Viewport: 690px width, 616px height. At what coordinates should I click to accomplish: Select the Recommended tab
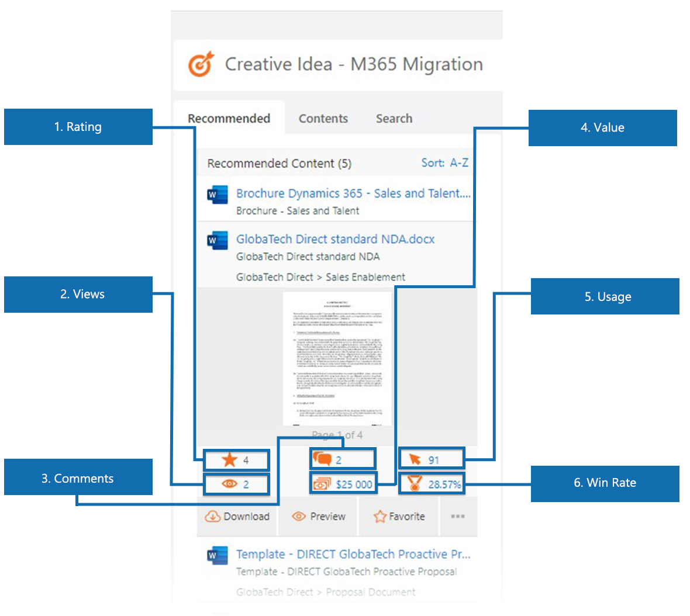[229, 119]
